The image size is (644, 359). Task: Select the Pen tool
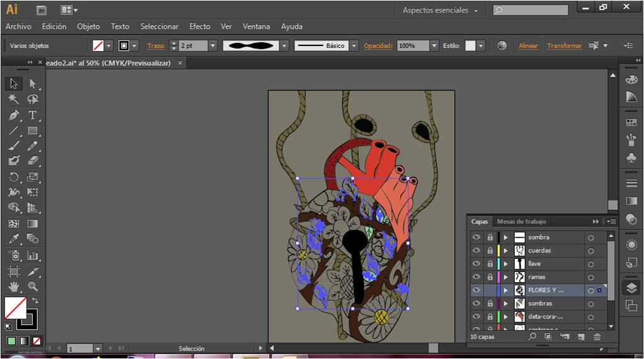(14, 115)
